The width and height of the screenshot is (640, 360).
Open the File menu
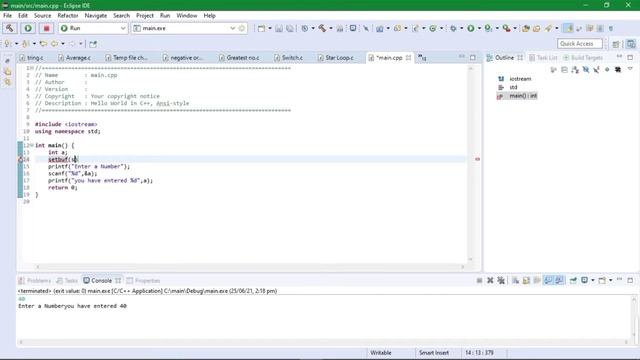[x=7, y=16]
